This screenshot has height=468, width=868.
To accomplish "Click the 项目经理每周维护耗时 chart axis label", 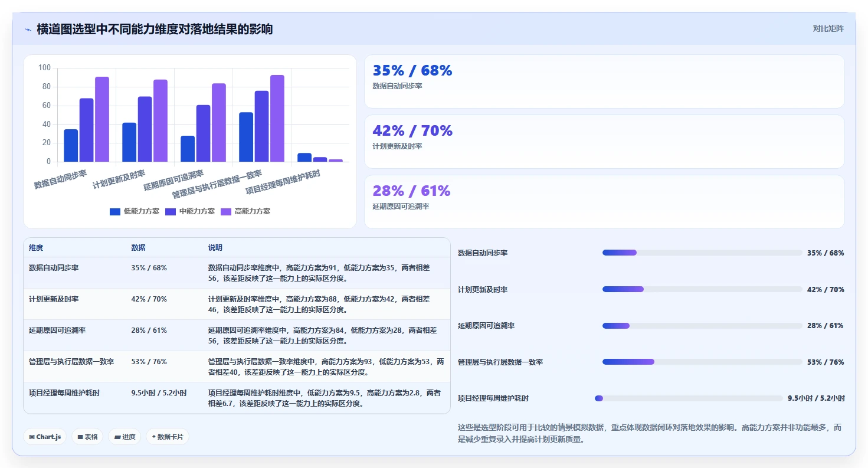I will click(283, 182).
